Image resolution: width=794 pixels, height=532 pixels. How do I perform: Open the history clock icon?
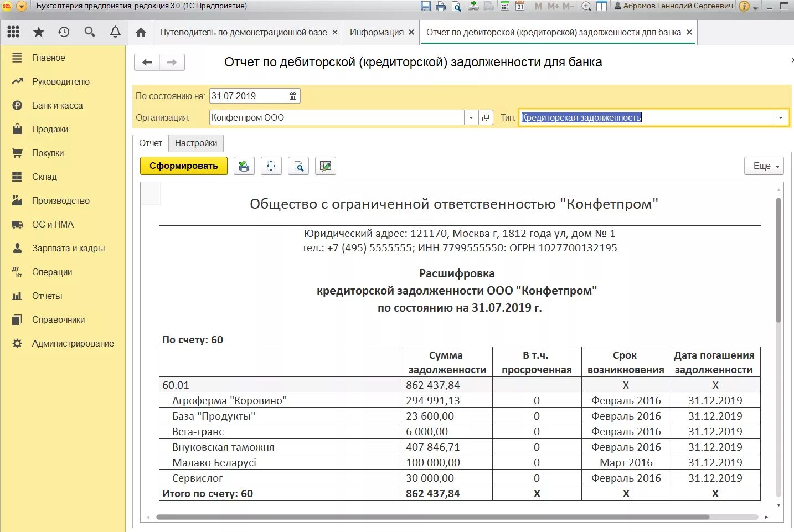pyautogui.click(x=64, y=32)
